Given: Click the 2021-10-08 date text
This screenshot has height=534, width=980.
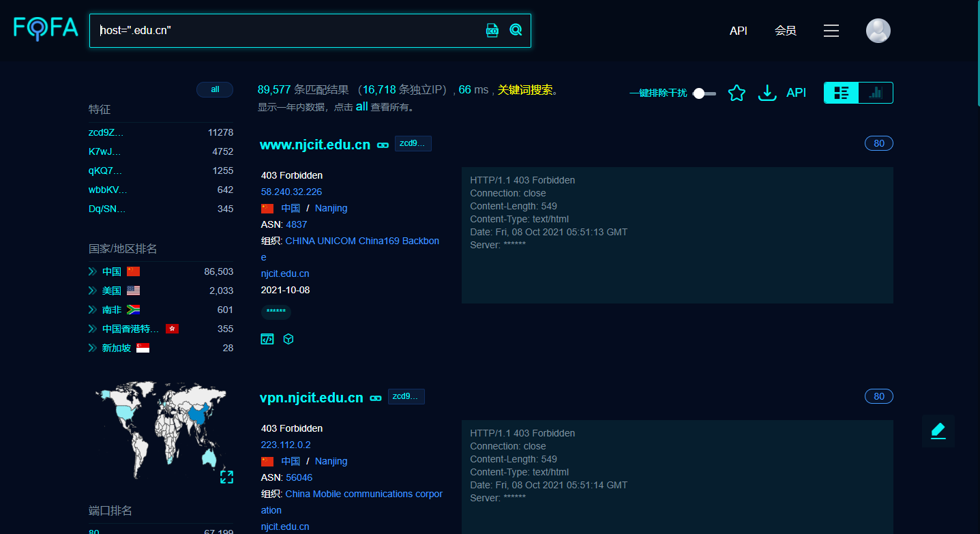Looking at the screenshot, I should [x=285, y=290].
